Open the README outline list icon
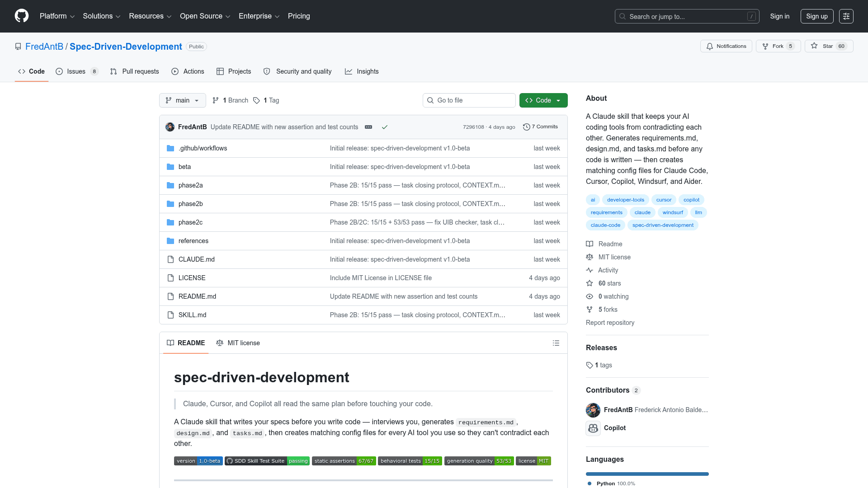This screenshot has width=868, height=488. 556,343
